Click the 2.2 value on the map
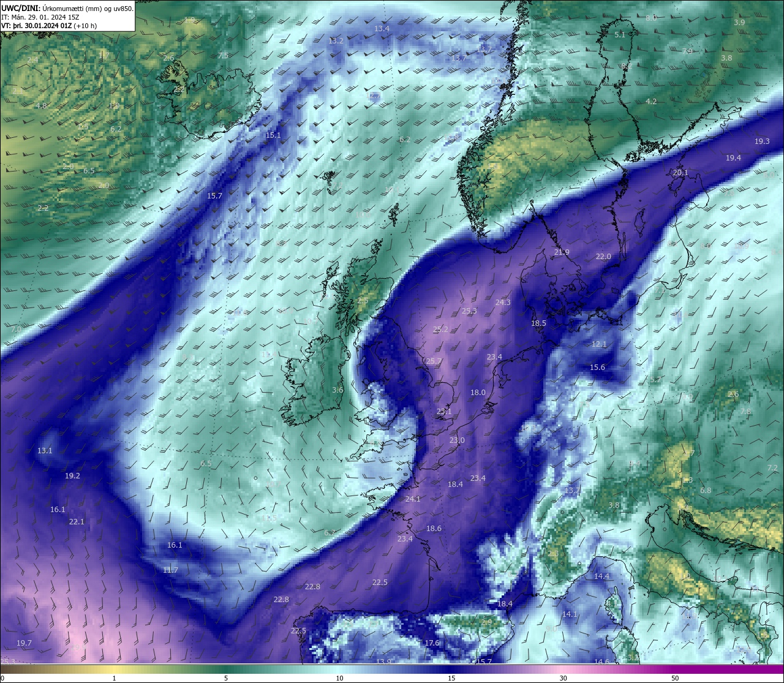This screenshot has height=683, width=784. (43, 208)
